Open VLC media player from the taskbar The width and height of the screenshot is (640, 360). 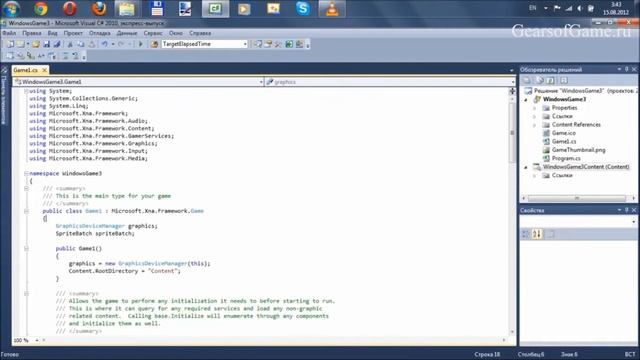(x=332, y=9)
